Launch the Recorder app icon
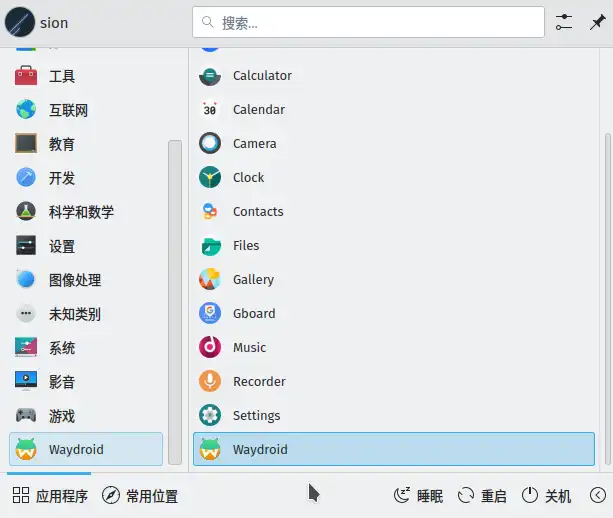Screen dimensions: 613x518 (x=210, y=382)
